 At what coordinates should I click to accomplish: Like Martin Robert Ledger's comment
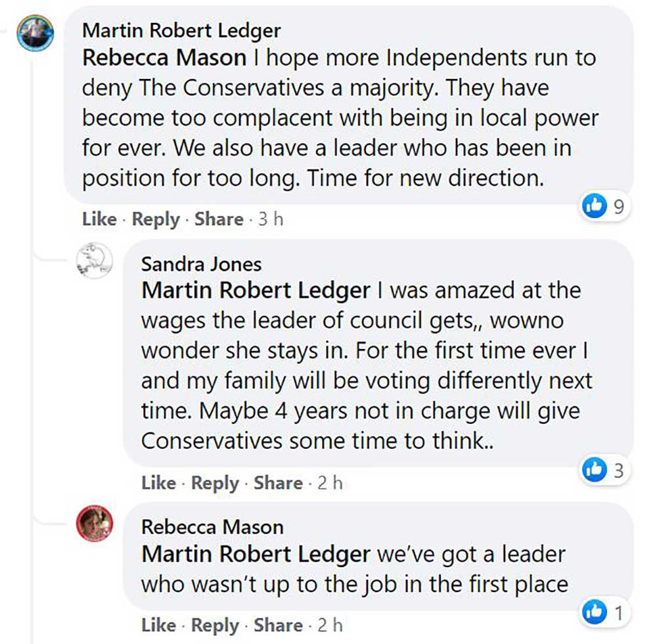[x=99, y=219]
